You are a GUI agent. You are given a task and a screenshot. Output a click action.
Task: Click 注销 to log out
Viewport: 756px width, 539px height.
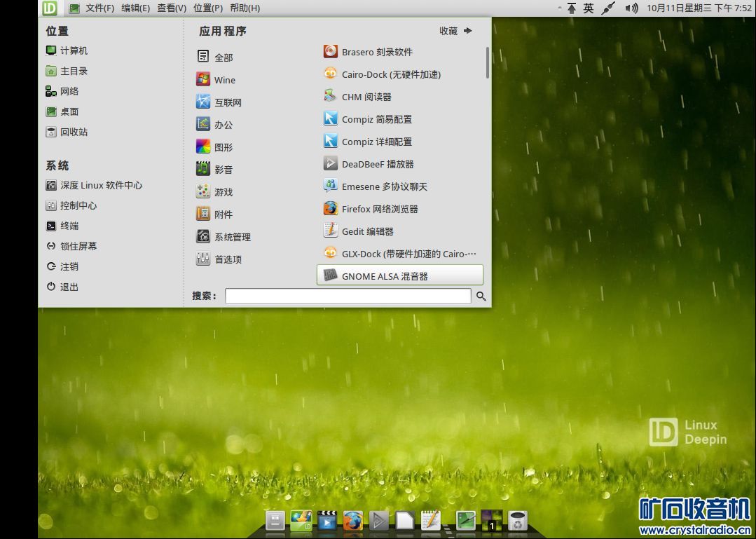tap(62, 266)
